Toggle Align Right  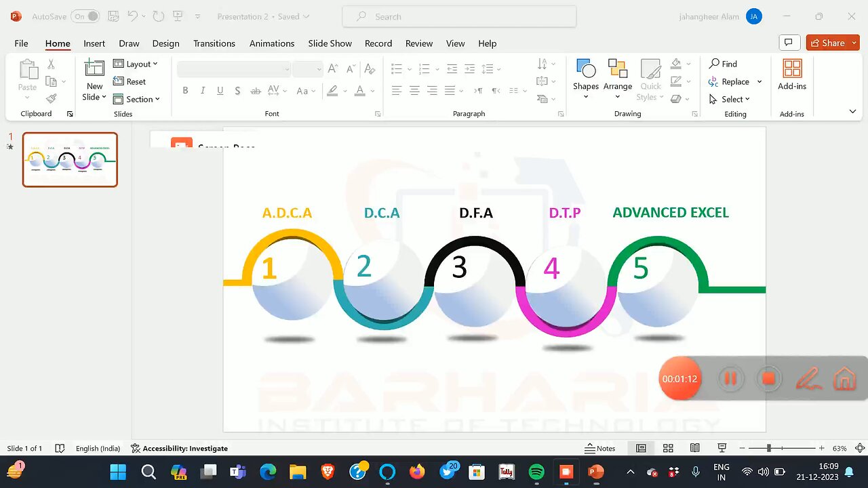tap(432, 91)
